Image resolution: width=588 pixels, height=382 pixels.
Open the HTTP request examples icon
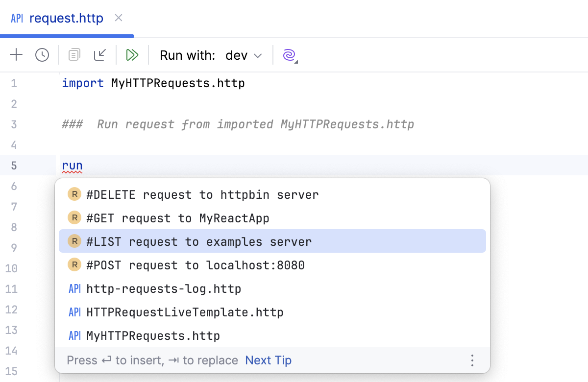74,55
